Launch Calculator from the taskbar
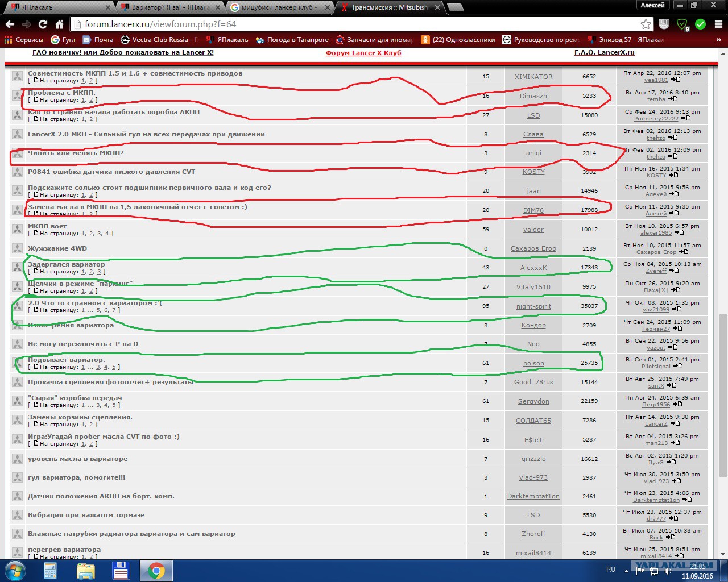Viewport: 728px width, 582px height. pos(51,571)
